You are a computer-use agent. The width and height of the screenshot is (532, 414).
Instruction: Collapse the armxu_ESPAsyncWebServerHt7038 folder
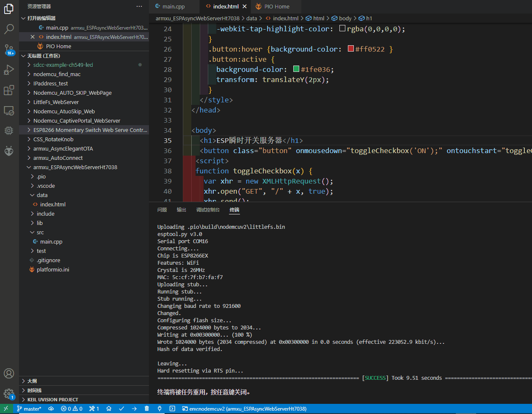84,167
